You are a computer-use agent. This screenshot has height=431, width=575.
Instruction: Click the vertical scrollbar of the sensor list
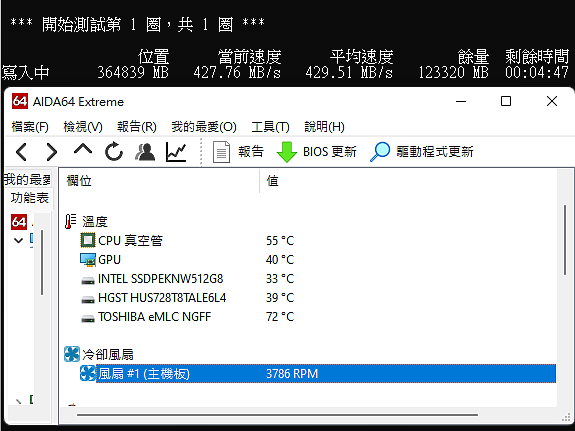click(x=565, y=240)
